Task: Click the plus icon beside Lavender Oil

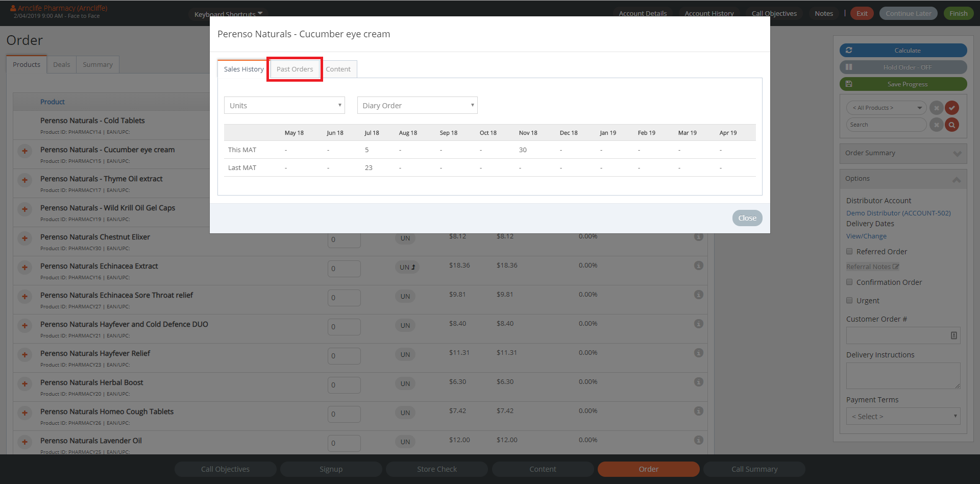Action: pyautogui.click(x=24, y=442)
